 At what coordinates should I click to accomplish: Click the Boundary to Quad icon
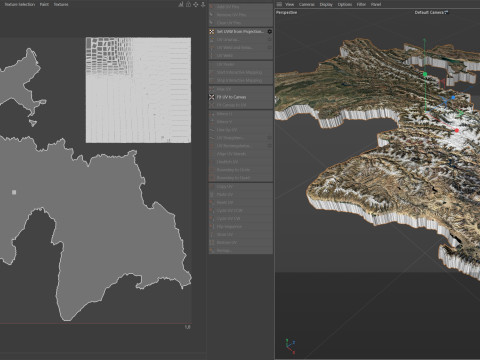tap(211, 178)
